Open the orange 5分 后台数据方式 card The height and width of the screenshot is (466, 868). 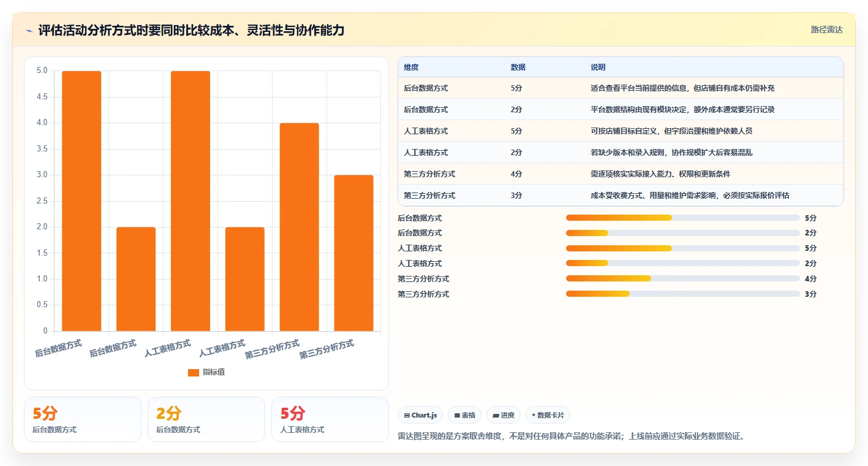[x=83, y=419]
